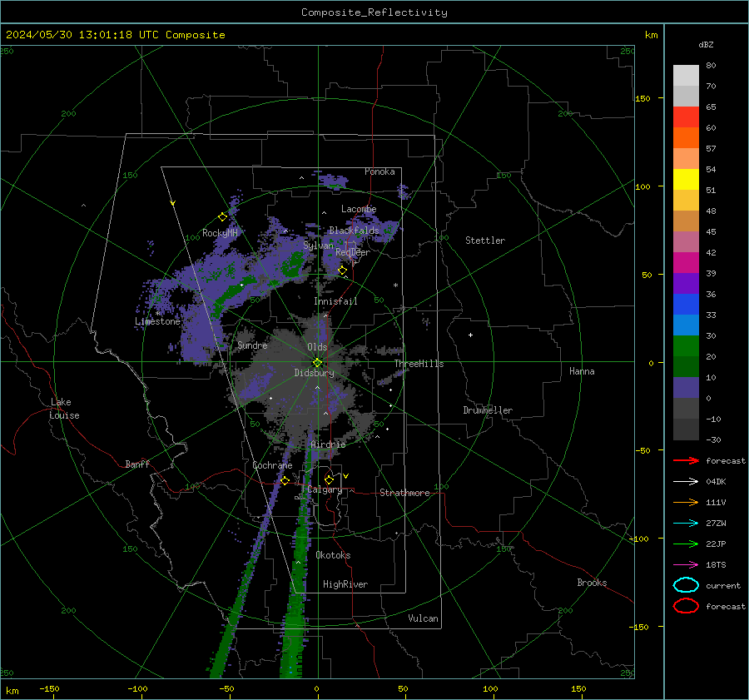Image resolution: width=749 pixels, height=700 pixels.
Task: Click the Drumheller city label
Action: (x=488, y=410)
